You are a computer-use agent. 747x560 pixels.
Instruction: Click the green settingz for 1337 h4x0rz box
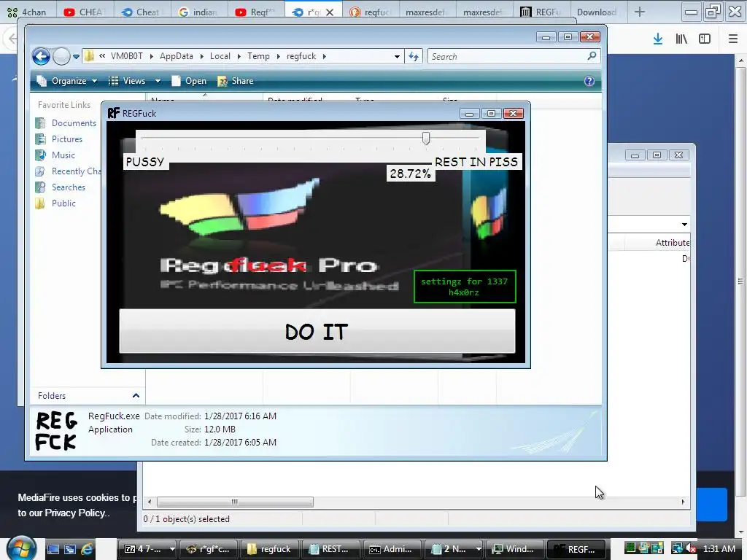tap(465, 287)
